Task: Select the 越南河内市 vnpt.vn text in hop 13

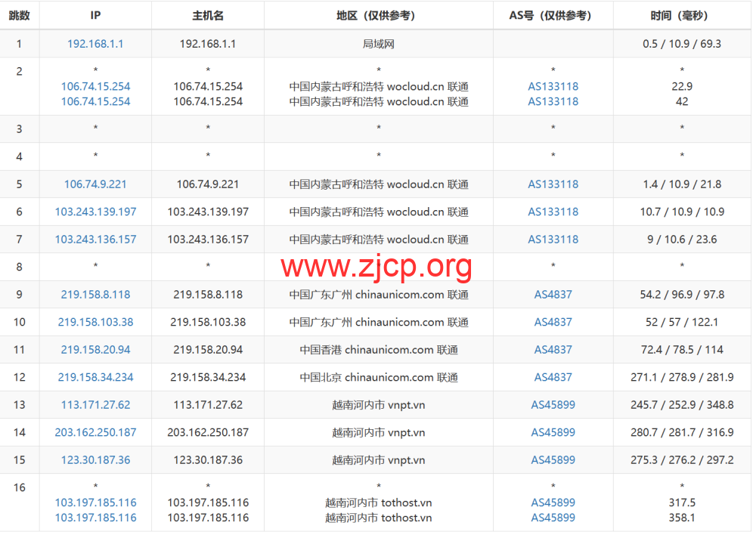Action: click(379, 405)
